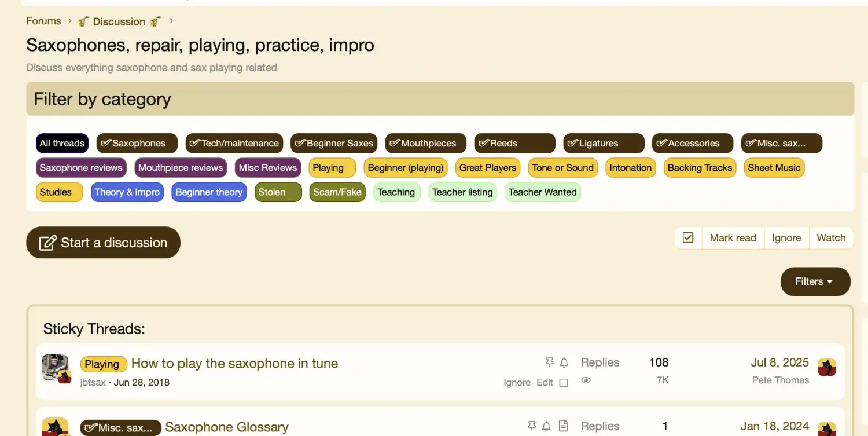The image size is (868, 436).
Task: Open jbtsax avatar thumbnail
Action: click(55, 367)
